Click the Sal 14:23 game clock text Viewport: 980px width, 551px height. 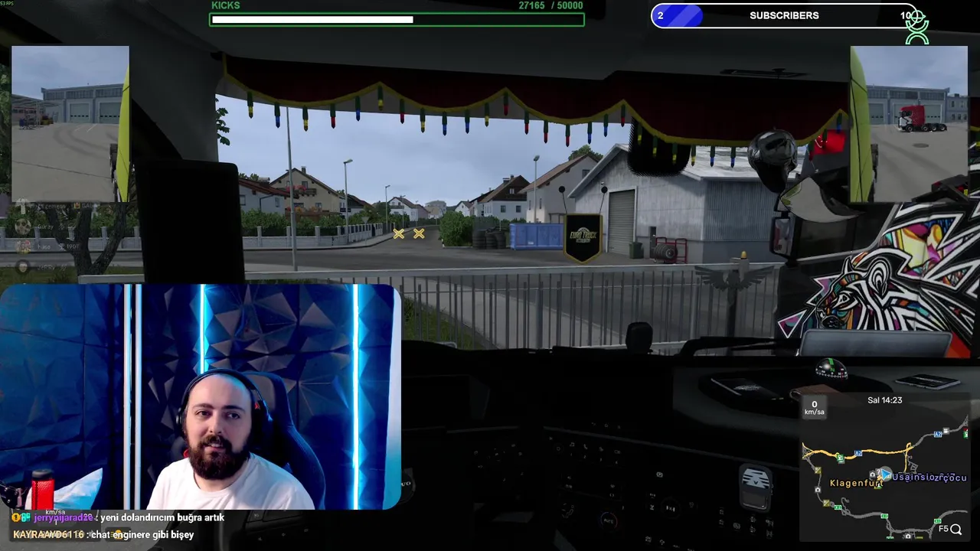point(884,400)
